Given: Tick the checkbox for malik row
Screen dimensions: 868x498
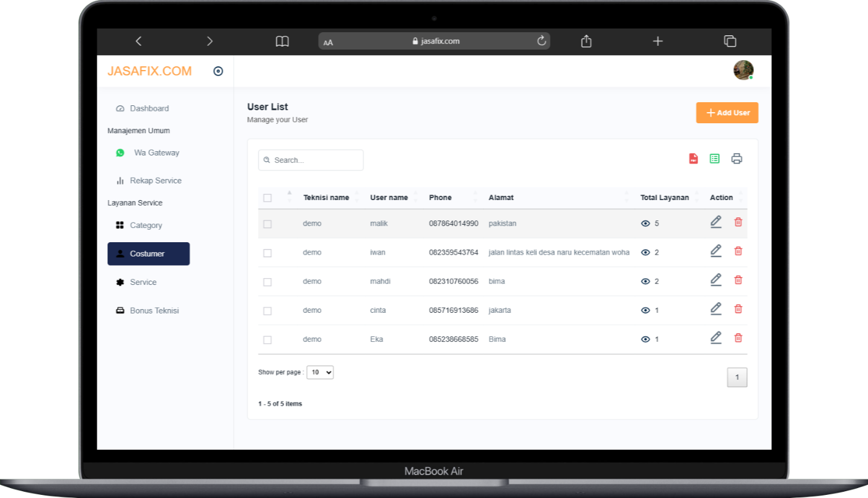Looking at the screenshot, I should click(x=267, y=224).
